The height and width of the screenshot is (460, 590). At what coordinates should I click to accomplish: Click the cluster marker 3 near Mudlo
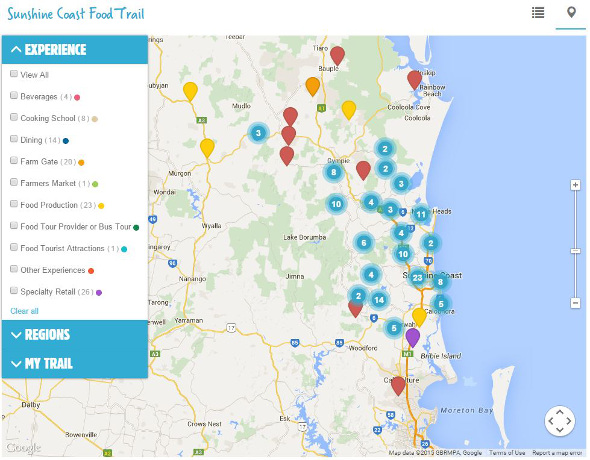point(258,133)
